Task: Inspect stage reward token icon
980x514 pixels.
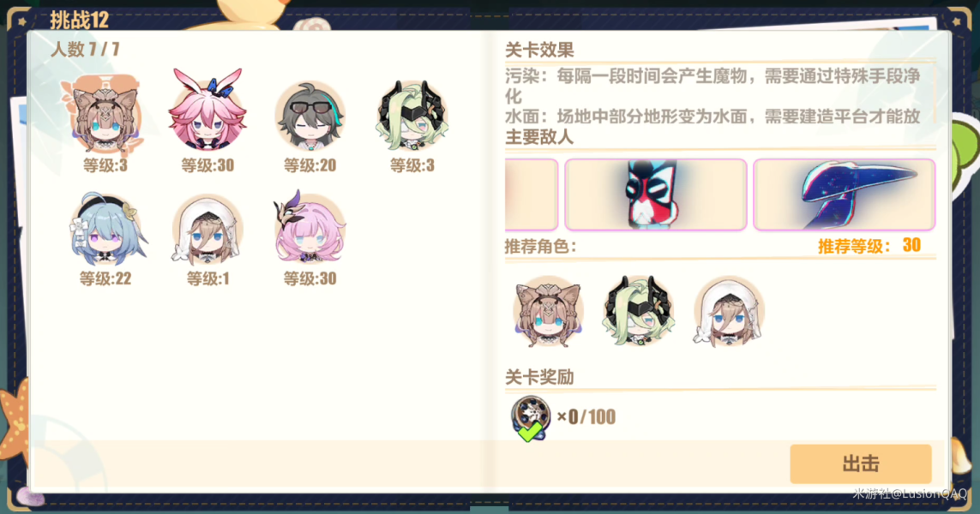Action: point(531,418)
